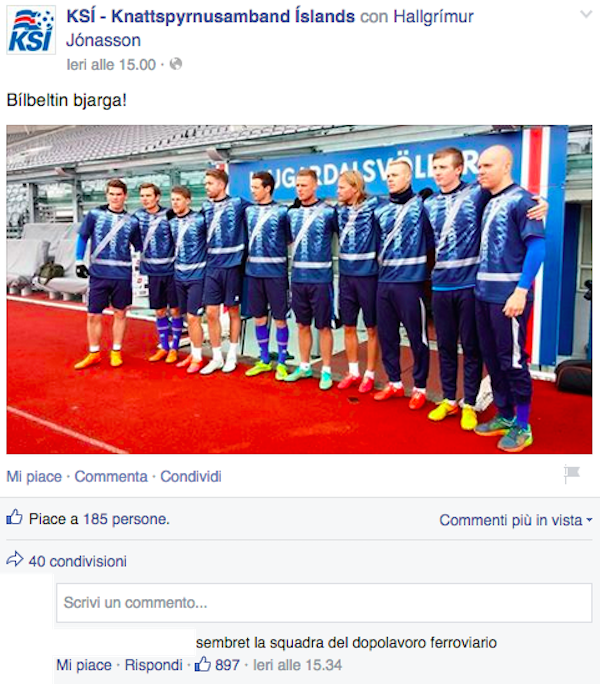600x684 pixels.
Task: Click the 'Ieri alle 15.00' post timestamp
Action: (111, 65)
